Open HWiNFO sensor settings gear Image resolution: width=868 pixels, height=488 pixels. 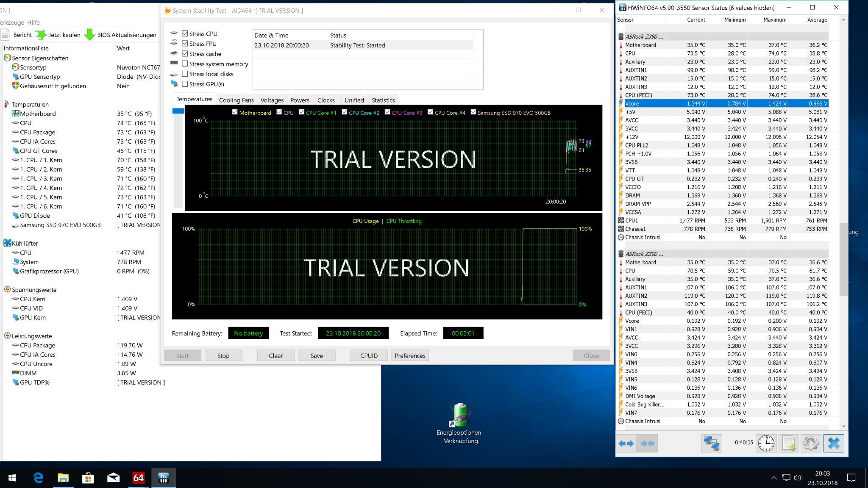point(811,443)
